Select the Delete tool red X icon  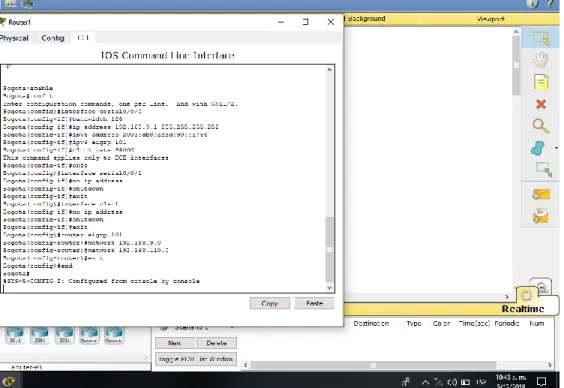point(541,104)
